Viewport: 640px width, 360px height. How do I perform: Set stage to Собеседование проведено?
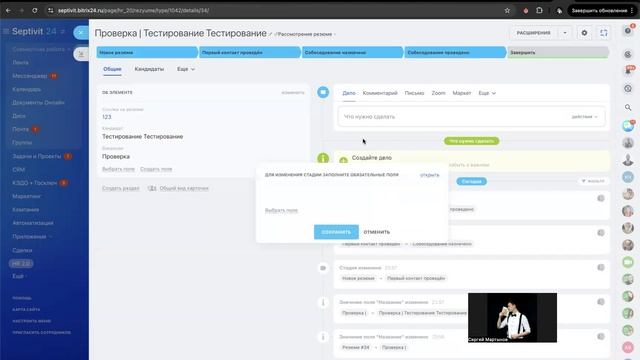456,52
